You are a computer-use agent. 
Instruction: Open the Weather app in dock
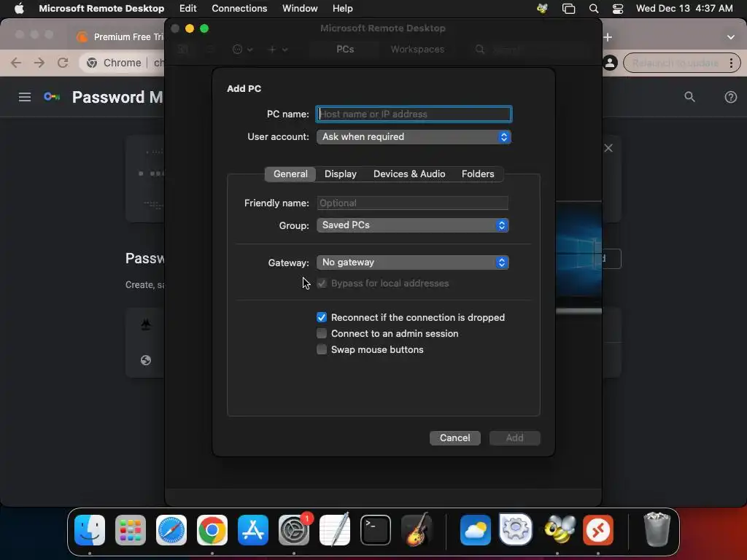(476, 530)
